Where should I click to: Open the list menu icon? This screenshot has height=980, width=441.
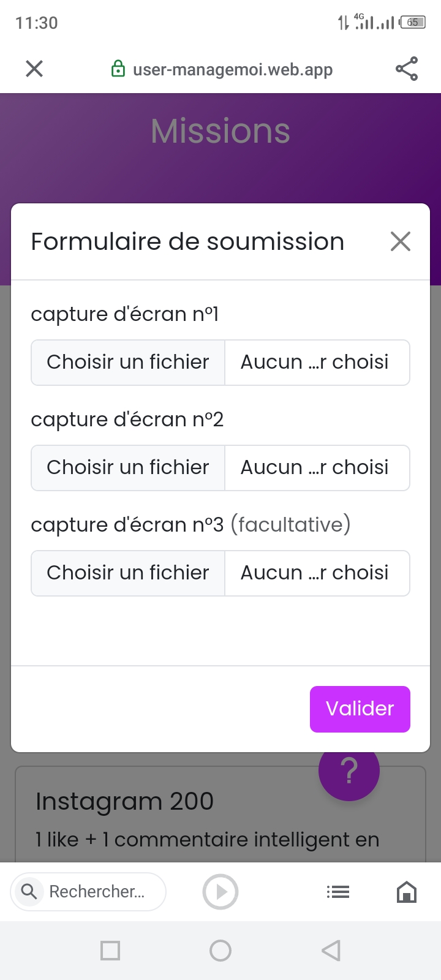click(x=337, y=892)
